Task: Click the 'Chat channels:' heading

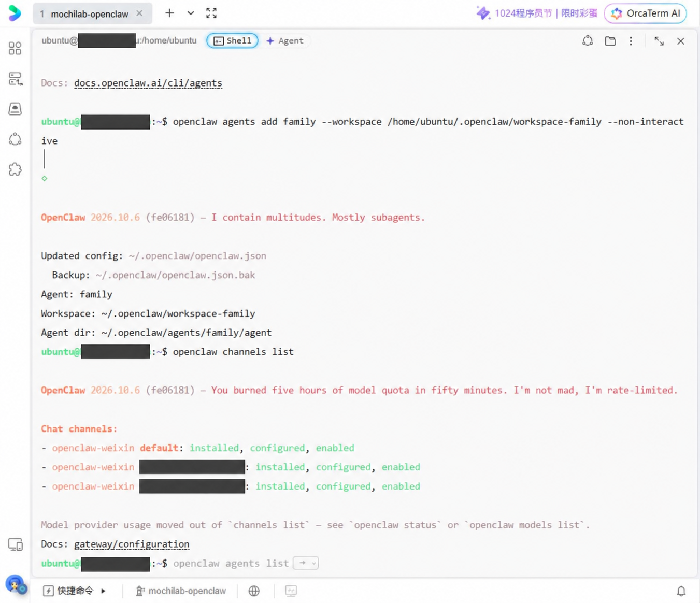Action: tap(79, 429)
